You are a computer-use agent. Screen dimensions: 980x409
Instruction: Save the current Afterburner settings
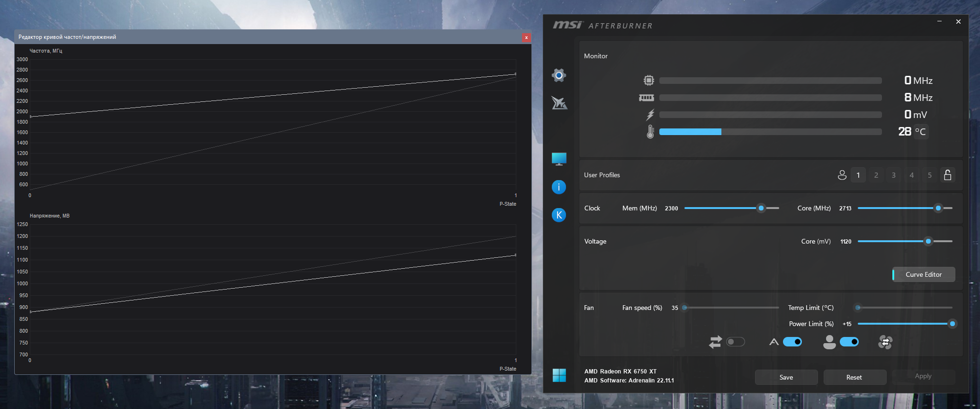click(x=786, y=377)
